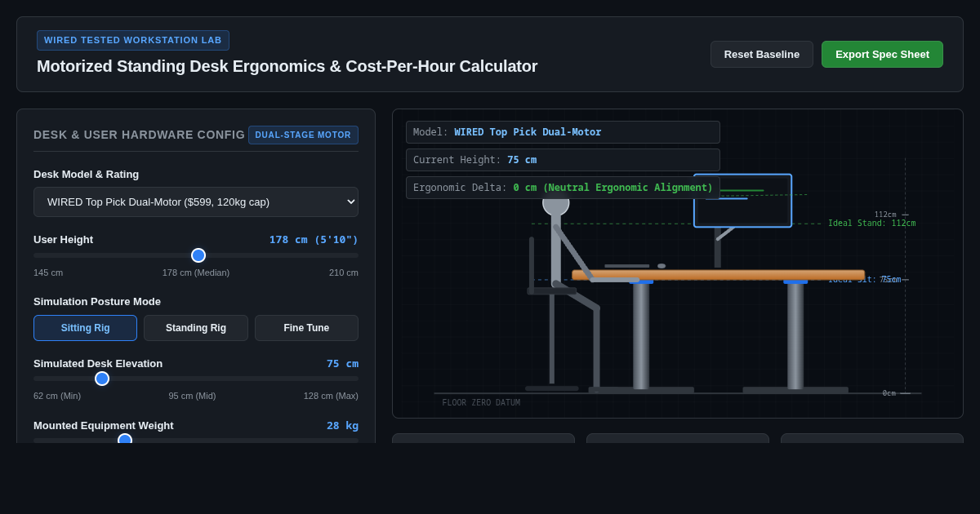Image resolution: width=980 pixels, height=514 pixels.
Task: Choose the Fine Tune posture mode
Action: click(x=306, y=328)
